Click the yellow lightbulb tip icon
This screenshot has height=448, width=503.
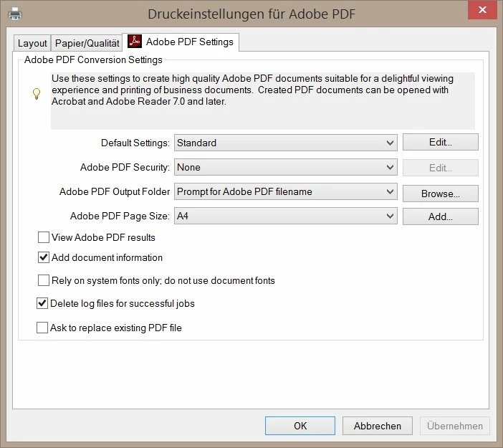[37, 94]
